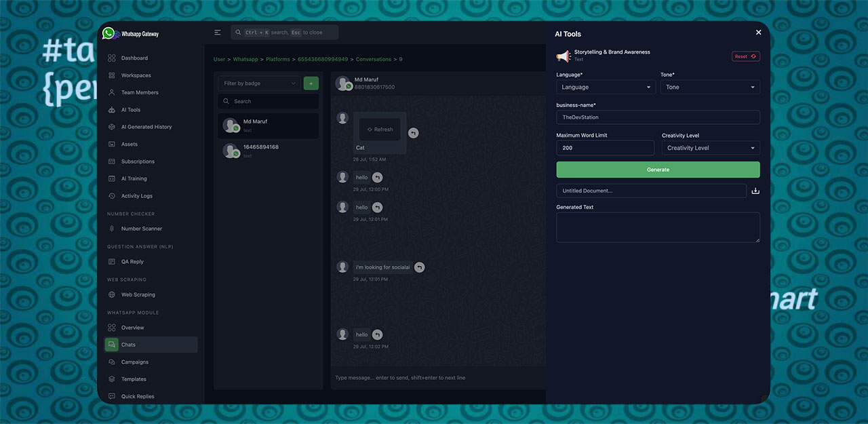Open AI Training from the sidebar
Screen dimensions: 868x424
(134, 179)
